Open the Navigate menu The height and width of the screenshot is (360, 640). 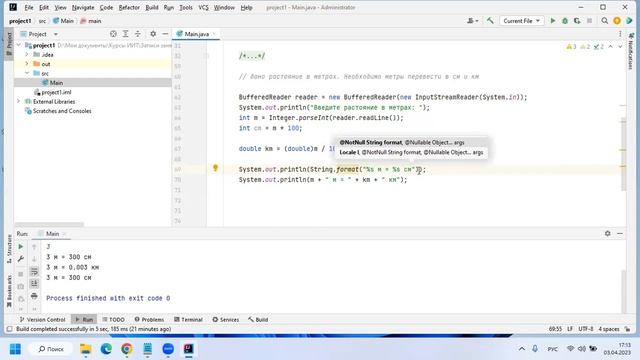[x=83, y=7]
